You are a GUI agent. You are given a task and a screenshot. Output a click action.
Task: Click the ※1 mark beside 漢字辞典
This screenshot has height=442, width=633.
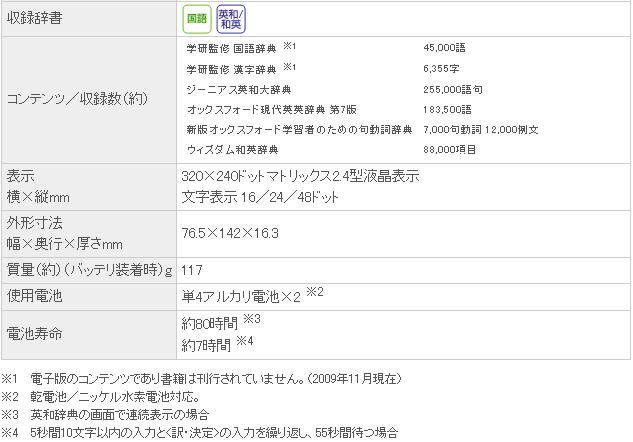tap(289, 67)
